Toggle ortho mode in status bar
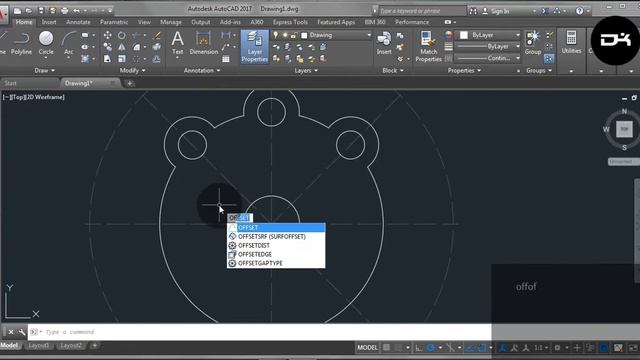 click(x=419, y=348)
